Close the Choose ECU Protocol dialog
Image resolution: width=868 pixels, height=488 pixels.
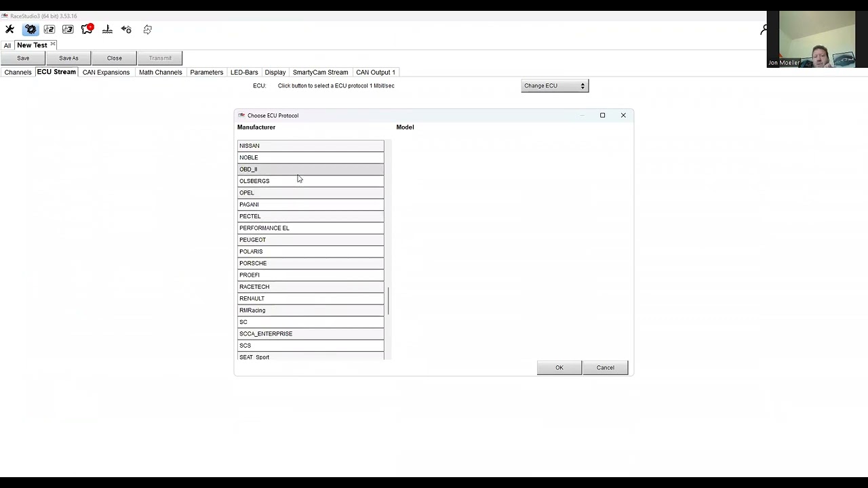[x=623, y=115]
